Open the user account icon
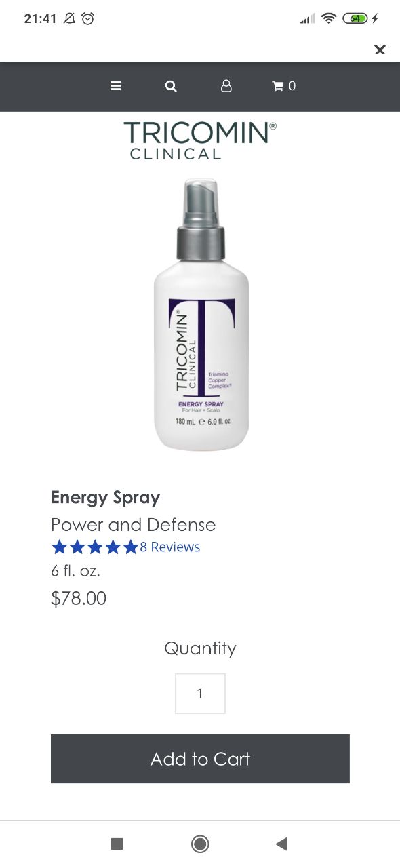The height and width of the screenshot is (868, 400). point(226,86)
